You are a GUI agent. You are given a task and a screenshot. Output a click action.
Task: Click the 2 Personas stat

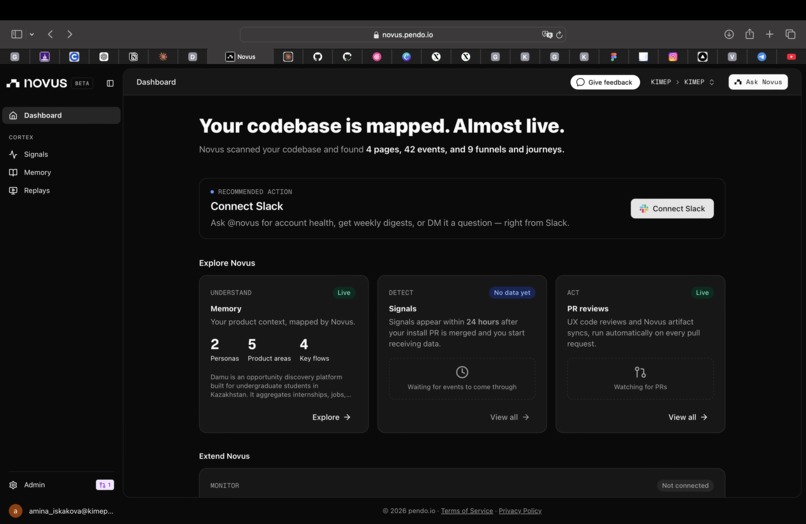224,350
